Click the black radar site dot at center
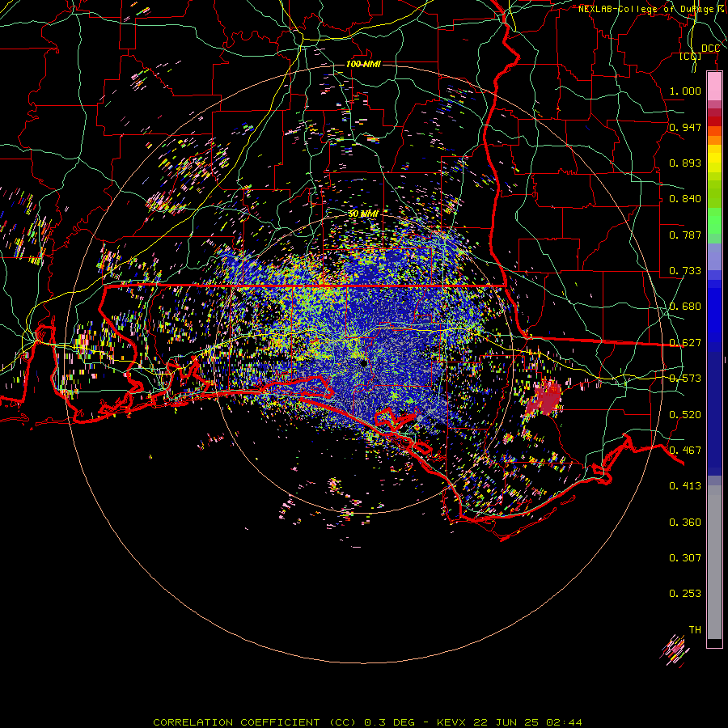Screen dimensions: 728x728 tap(364, 363)
